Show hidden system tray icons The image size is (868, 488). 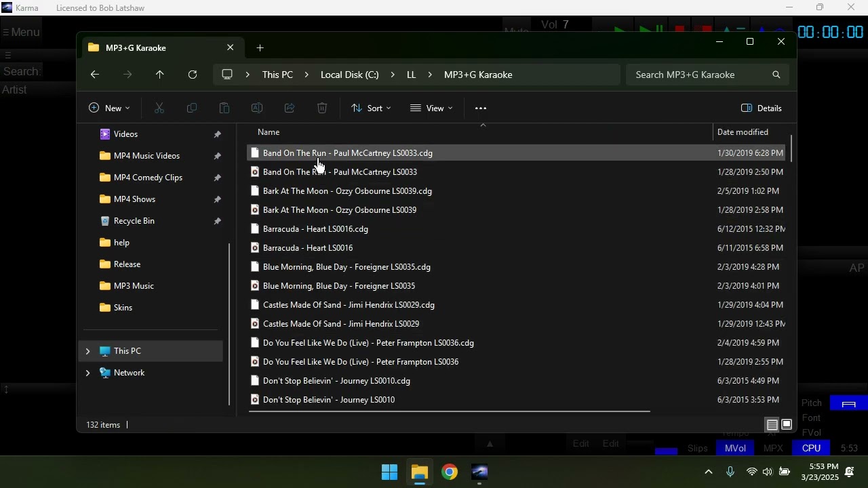(709, 472)
